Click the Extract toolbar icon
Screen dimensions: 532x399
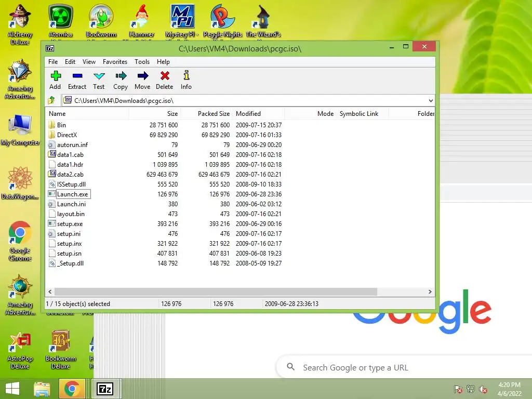point(77,80)
